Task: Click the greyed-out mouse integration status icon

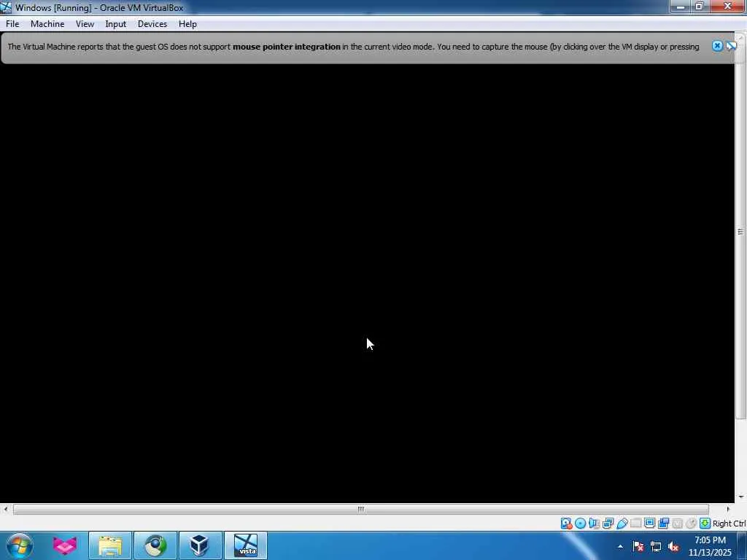Action: [691, 524]
